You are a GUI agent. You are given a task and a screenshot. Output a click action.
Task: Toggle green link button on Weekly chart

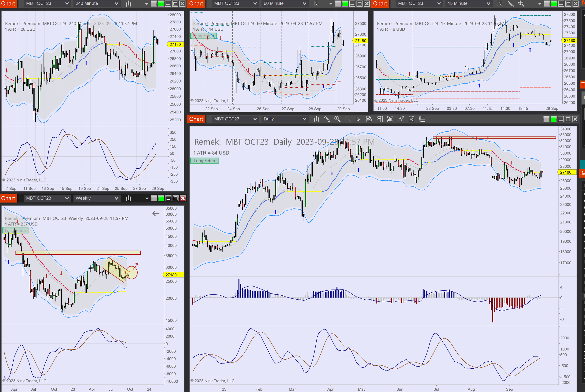click(x=161, y=199)
